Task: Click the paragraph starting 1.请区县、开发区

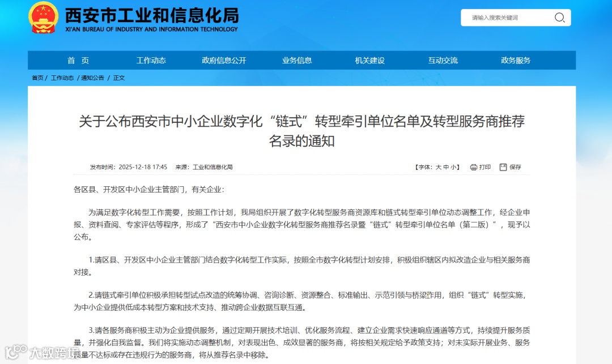Action: (301, 266)
